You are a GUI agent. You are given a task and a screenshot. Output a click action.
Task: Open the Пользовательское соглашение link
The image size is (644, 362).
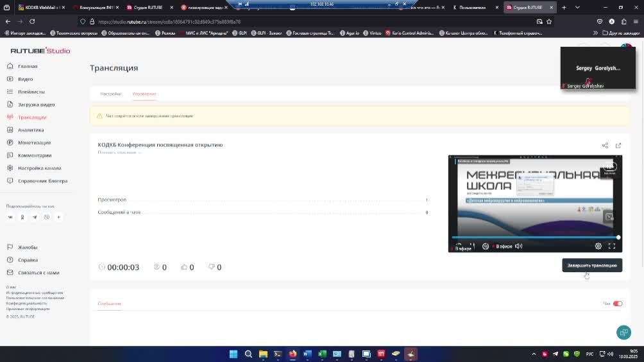[35, 298]
